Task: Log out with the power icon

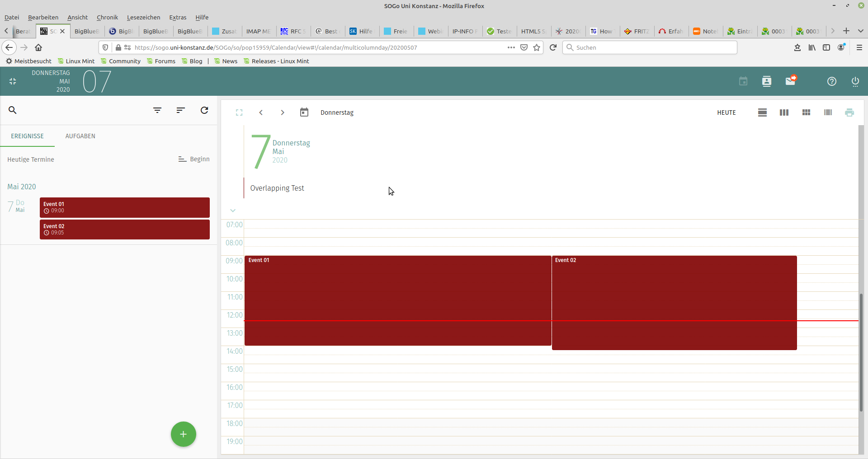Action: click(x=855, y=81)
